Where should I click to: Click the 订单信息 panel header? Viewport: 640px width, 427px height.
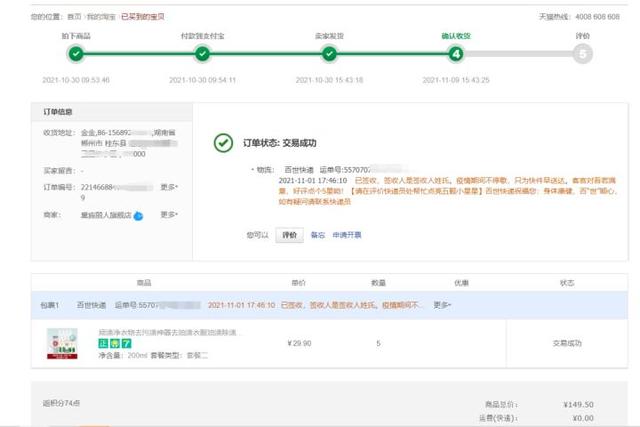click(112, 112)
